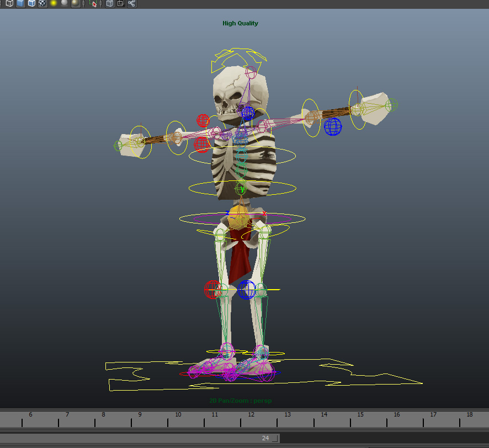Select yellow wrist circle on lowered arm

click(x=141, y=142)
